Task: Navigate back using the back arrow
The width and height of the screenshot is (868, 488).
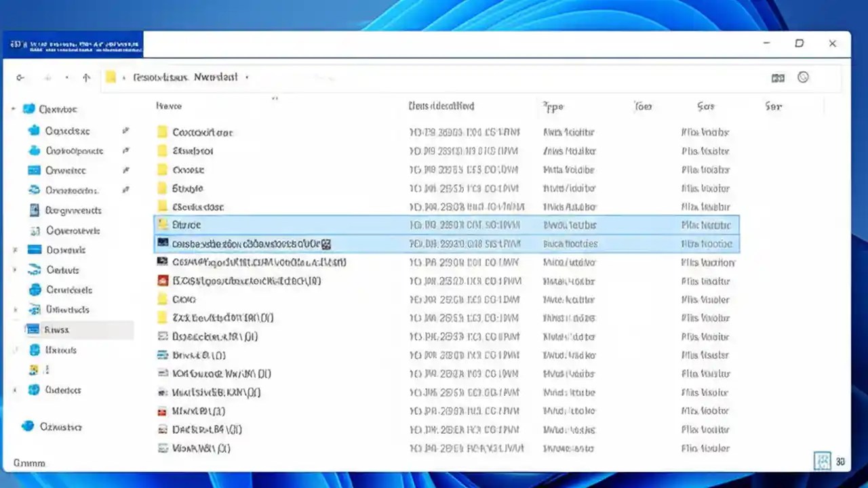Action: (x=20, y=77)
